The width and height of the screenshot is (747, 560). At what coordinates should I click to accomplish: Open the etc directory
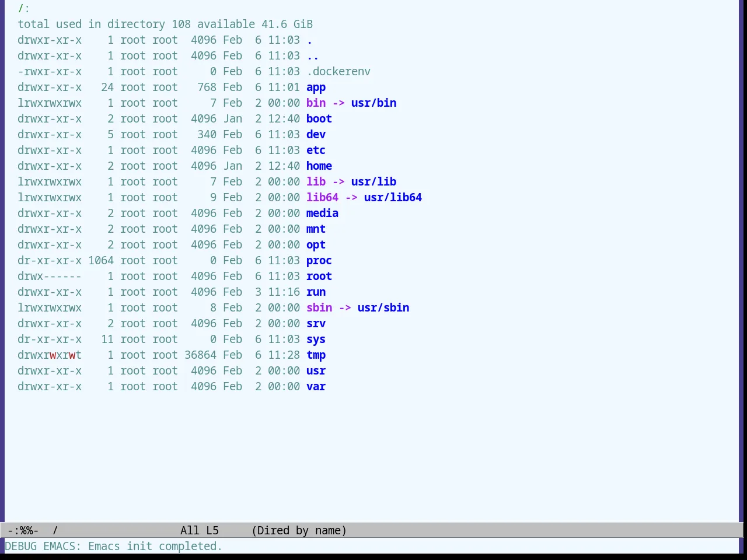coord(316,150)
